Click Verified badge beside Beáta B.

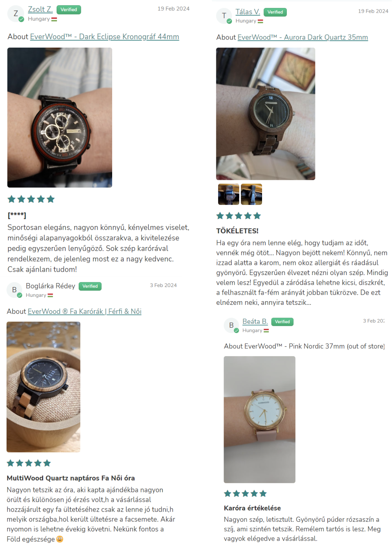tap(282, 322)
